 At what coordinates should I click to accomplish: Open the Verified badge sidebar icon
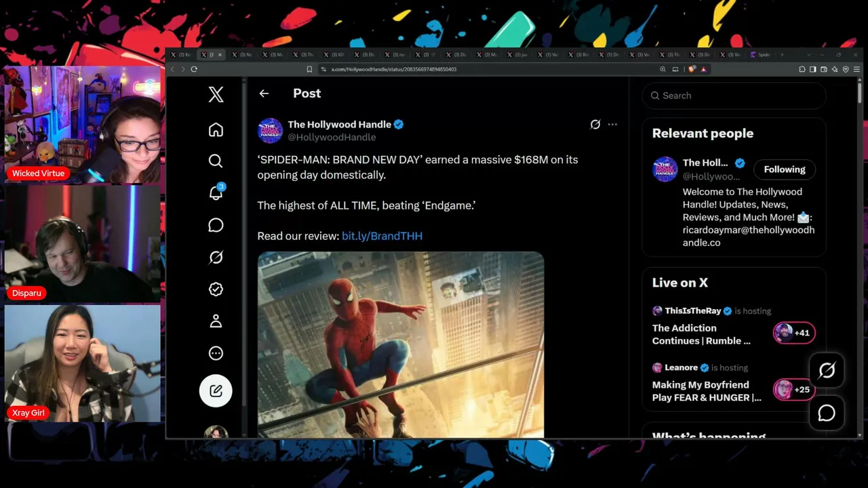point(216,289)
